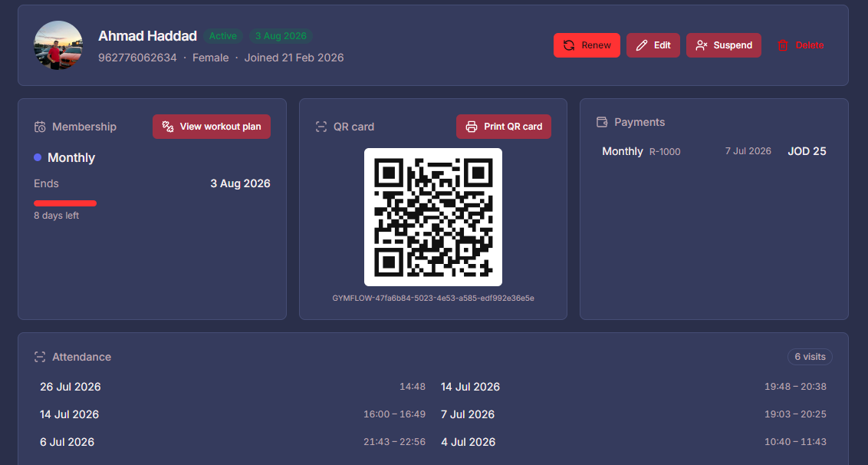Click the Payments section heading
The image size is (868, 465).
[x=639, y=122]
